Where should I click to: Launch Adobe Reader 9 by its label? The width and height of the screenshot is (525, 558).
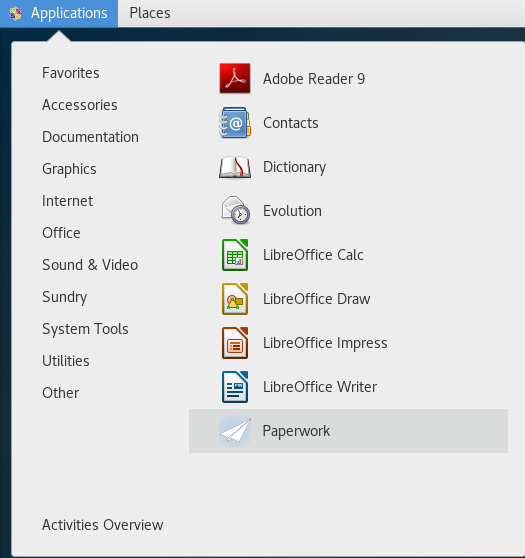click(x=314, y=79)
